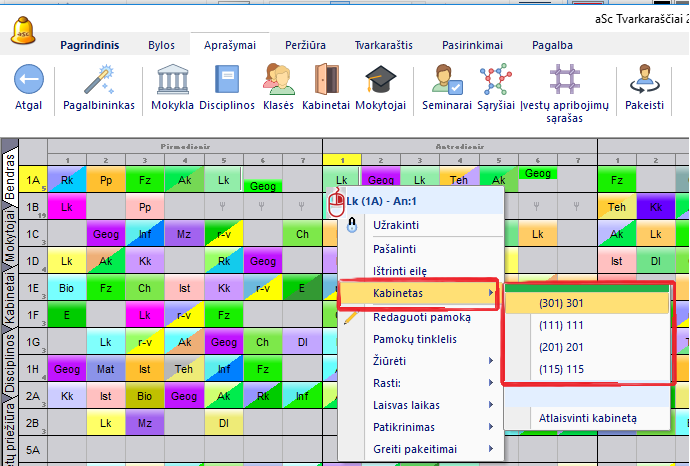Image resolution: width=690 pixels, height=466 pixels.
Task: Click the Atgal back arrow icon
Action: point(29,80)
